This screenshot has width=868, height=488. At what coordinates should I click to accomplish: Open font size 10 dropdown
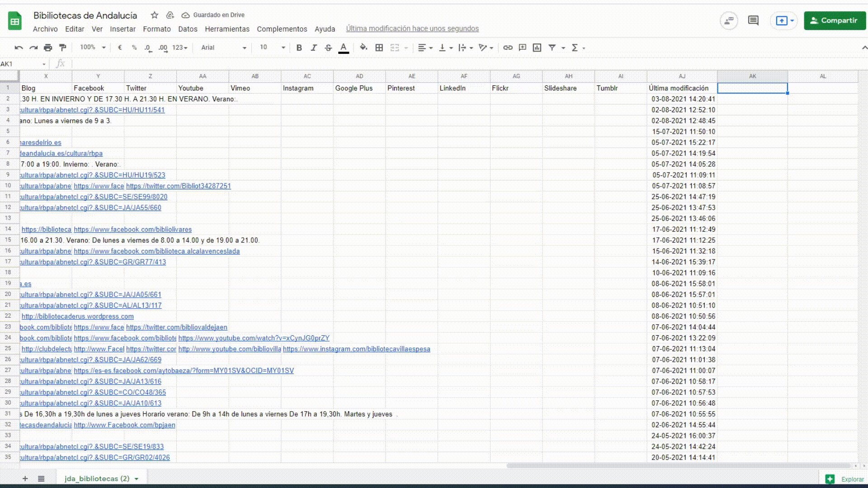(273, 47)
